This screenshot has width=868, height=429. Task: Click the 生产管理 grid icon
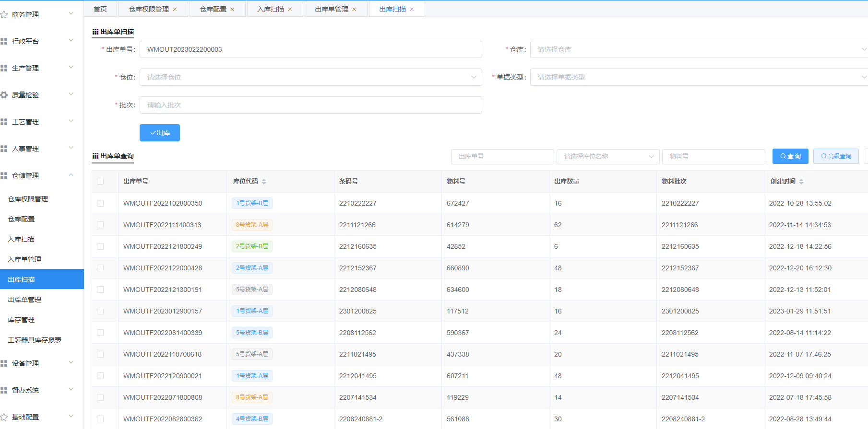(x=4, y=68)
